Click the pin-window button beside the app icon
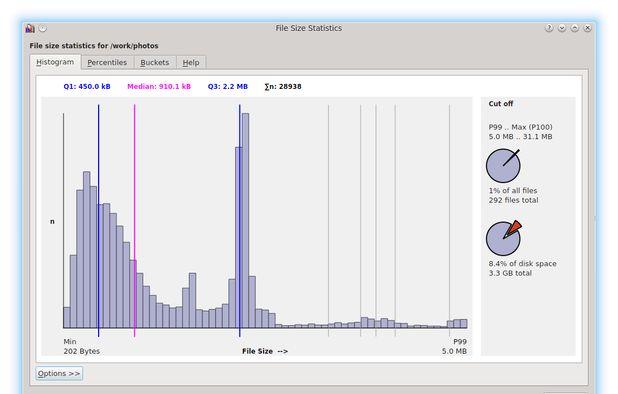 (43, 28)
